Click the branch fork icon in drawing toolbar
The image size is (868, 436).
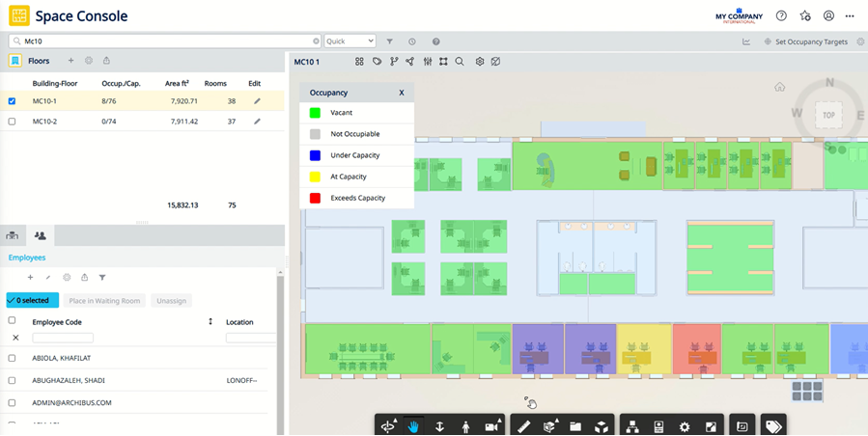(394, 62)
